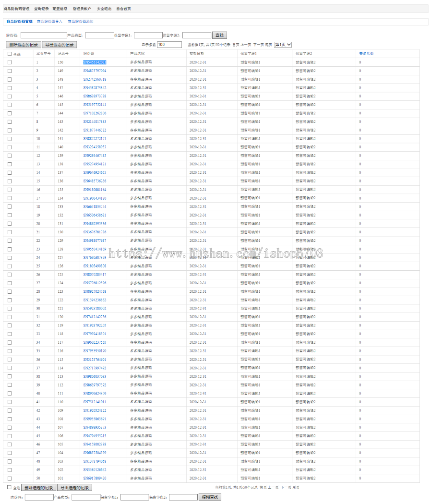Switch to the 商品防伪码导入 tab
Screen dimensions: 432x504
point(50,22)
